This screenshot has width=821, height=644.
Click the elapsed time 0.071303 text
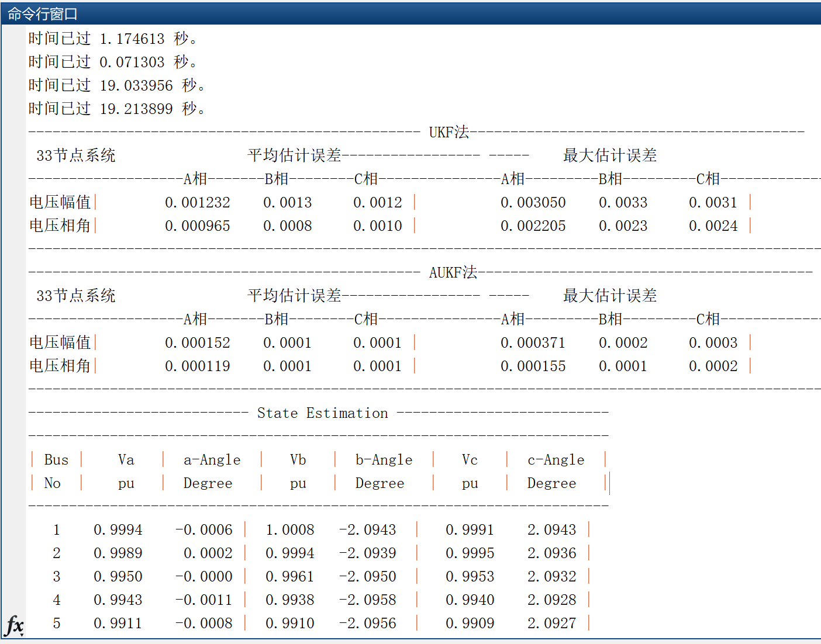tap(132, 63)
